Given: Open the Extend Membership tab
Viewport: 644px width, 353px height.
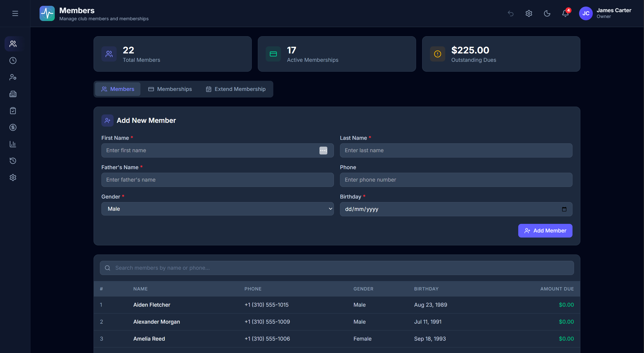Looking at the screenshot, I should (x=235, y=89).
